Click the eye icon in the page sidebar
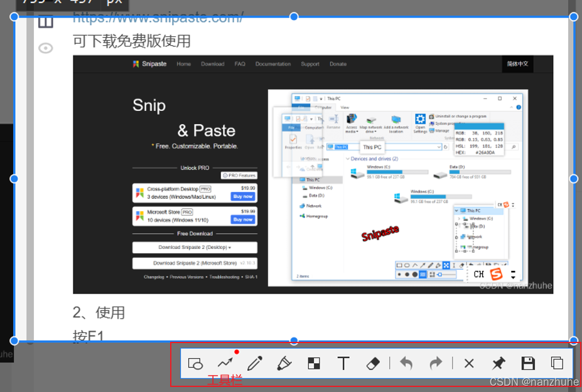Image resolution: width=582 pixels, height=392 pixels. pyautogui.click(x=46, y=48)
